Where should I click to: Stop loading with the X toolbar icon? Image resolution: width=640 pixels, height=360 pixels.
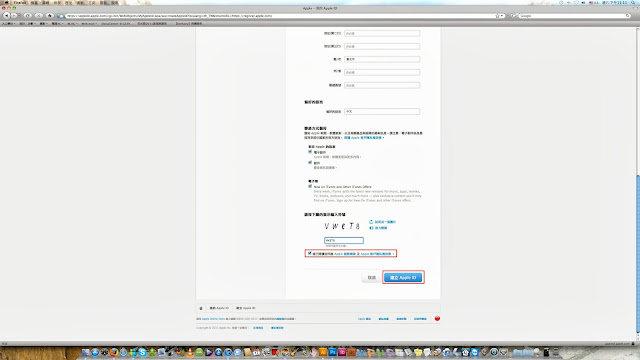pyautogui.click(x=39, y=16)
